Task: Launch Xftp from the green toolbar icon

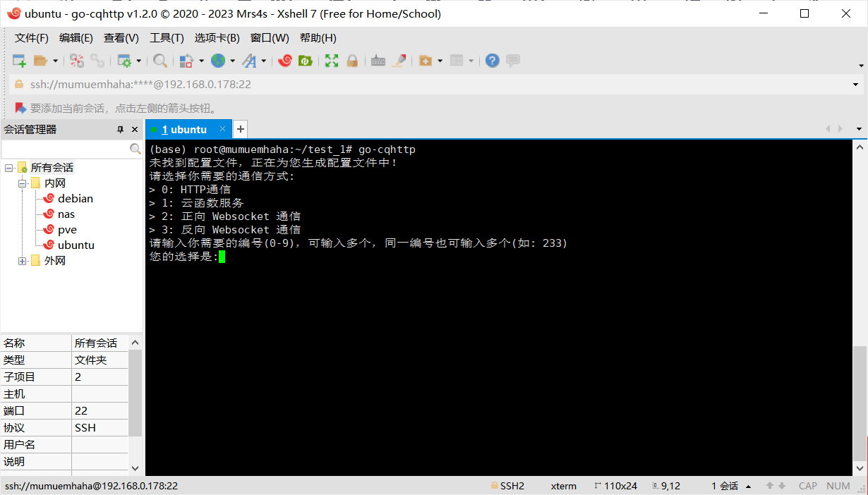Action: coord(306,61)
